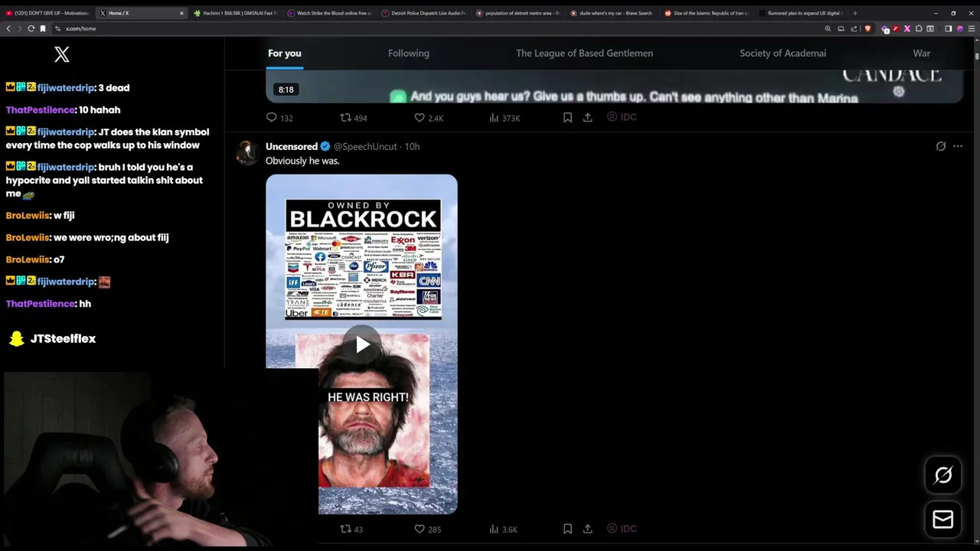Open Brave Shields lion icon
Screen dimensions: 980x551
coord(867,28)
